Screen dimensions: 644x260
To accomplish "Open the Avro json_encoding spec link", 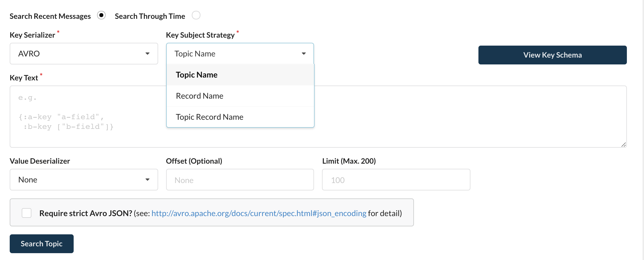I will [x=259, y=213].
